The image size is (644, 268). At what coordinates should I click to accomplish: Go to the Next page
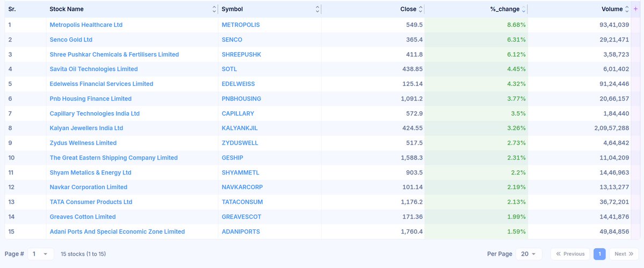(624, 254)
